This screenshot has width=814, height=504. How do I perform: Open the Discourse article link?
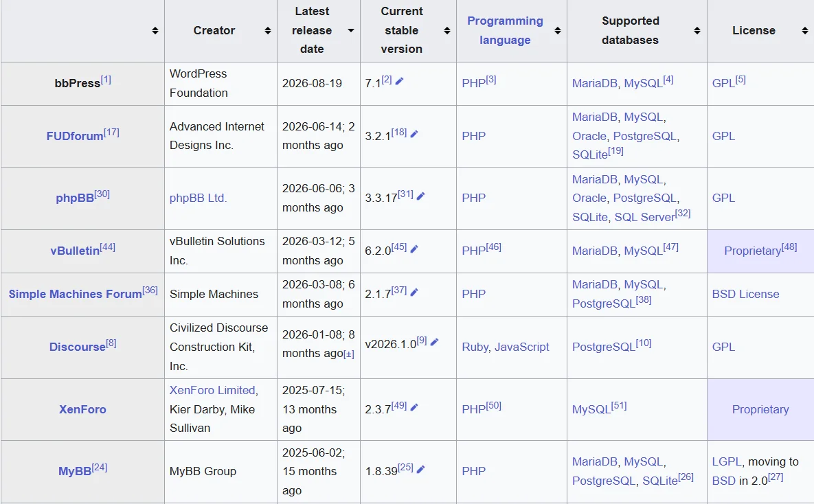pos(78,347)
